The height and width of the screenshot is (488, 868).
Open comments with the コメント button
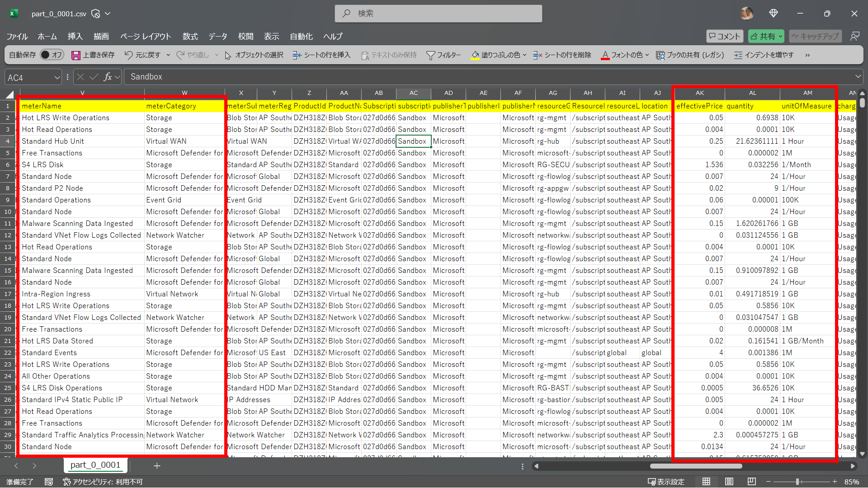[725, 36]
